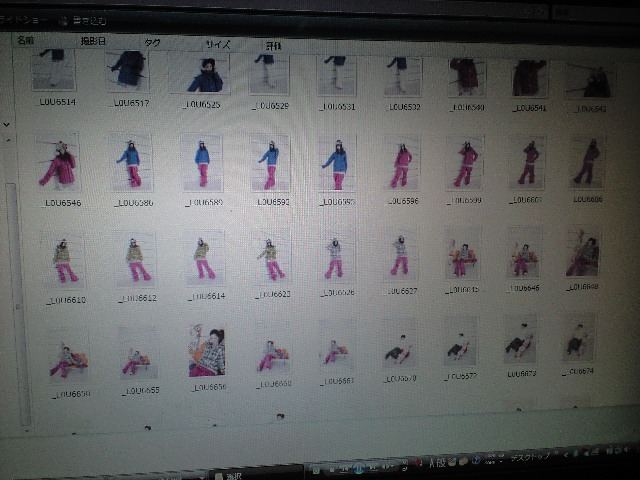
Task: Sort by the サイズ column header
Action: coord(218,44)
